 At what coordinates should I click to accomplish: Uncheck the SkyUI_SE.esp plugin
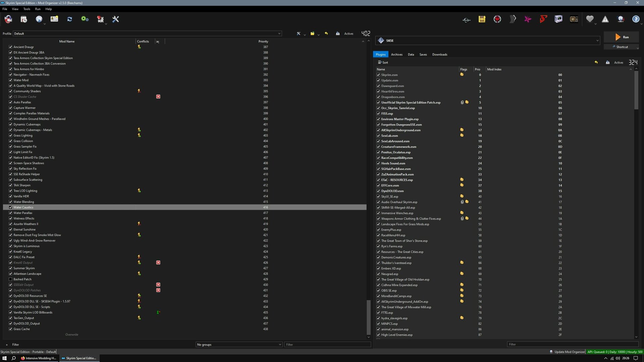[x=378, y=196]
